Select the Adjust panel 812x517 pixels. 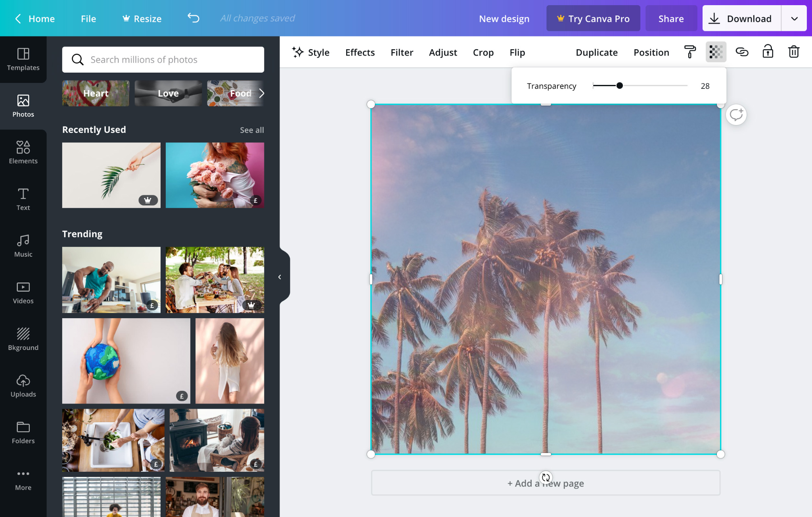(x=443, y=52)
